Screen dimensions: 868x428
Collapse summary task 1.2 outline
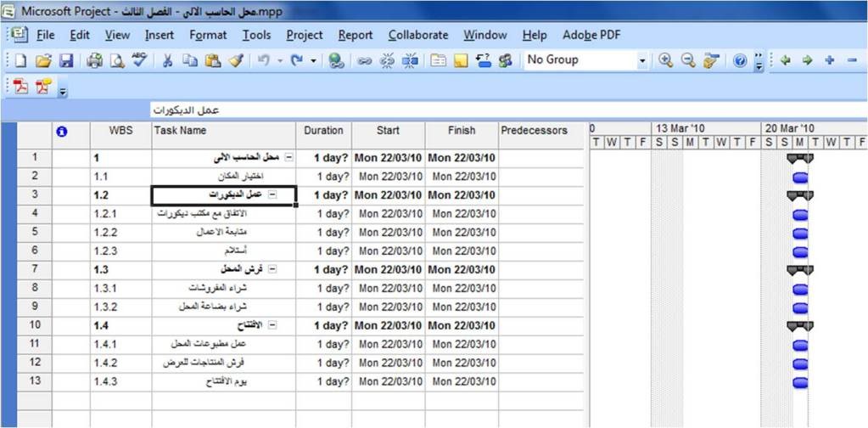[272, 195]
